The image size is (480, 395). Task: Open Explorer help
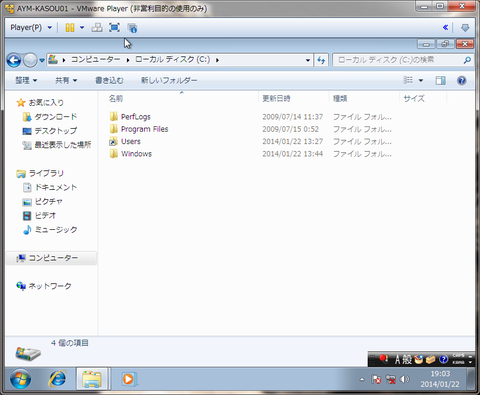(462, 80)
